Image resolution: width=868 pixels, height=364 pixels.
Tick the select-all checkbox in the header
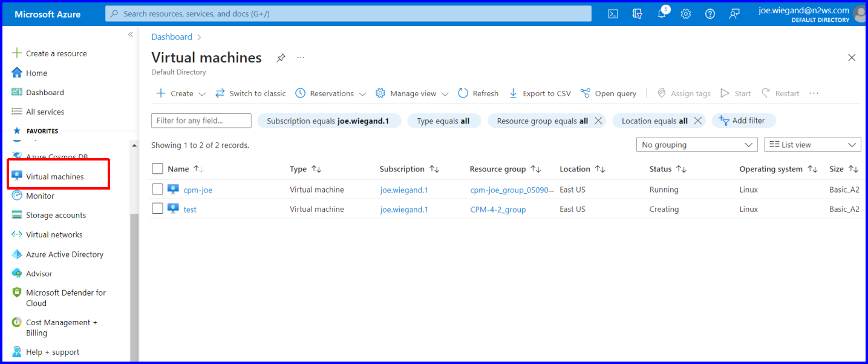click(157, 169)
